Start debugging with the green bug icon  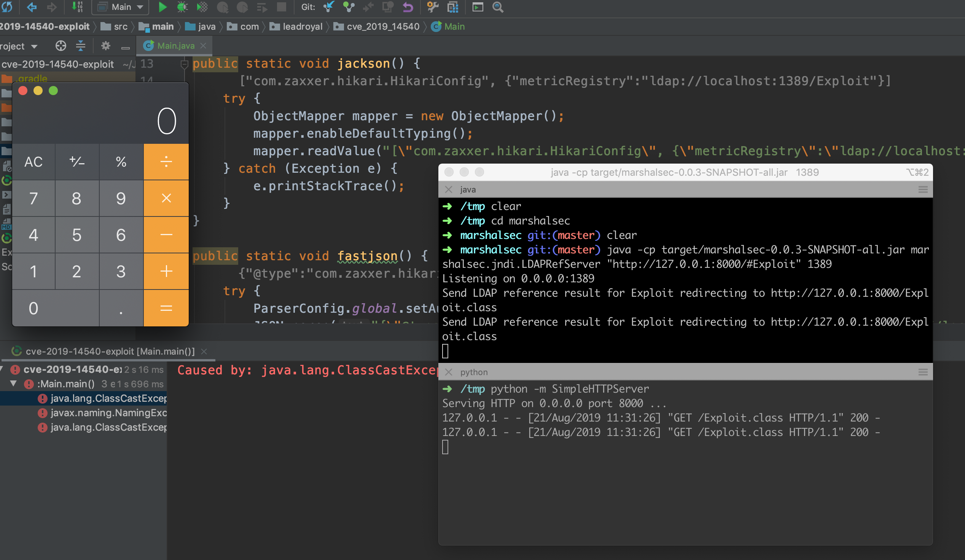tap(182, 7)
